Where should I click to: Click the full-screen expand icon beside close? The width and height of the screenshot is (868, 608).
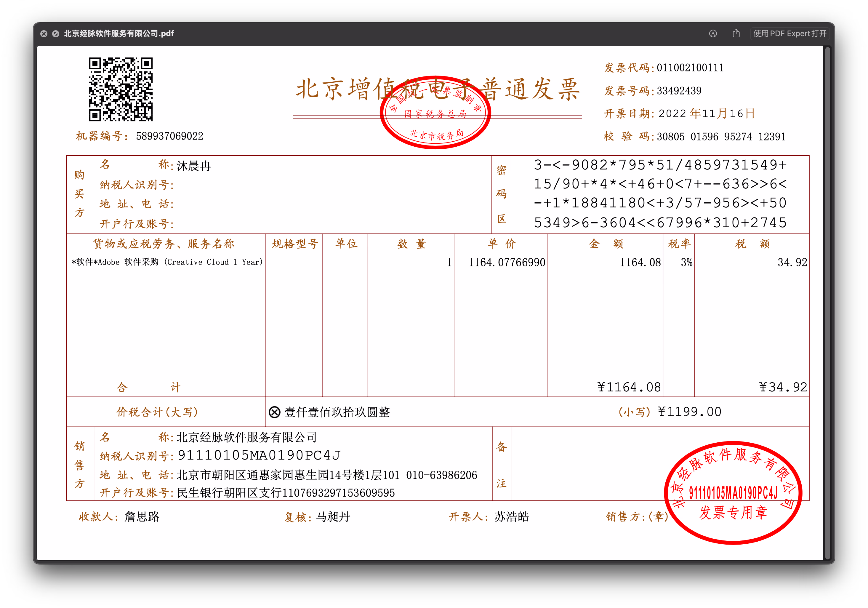[56, 34]
